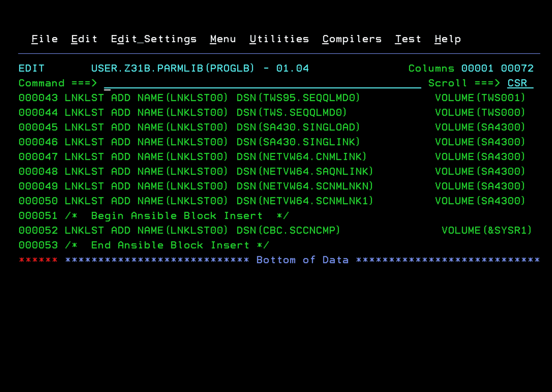Image resolution: width=552 pixels, height=392 pixels.
Task: Open the Edit_Settings menu
Action: pyautogui.click(x=154, y=39)
